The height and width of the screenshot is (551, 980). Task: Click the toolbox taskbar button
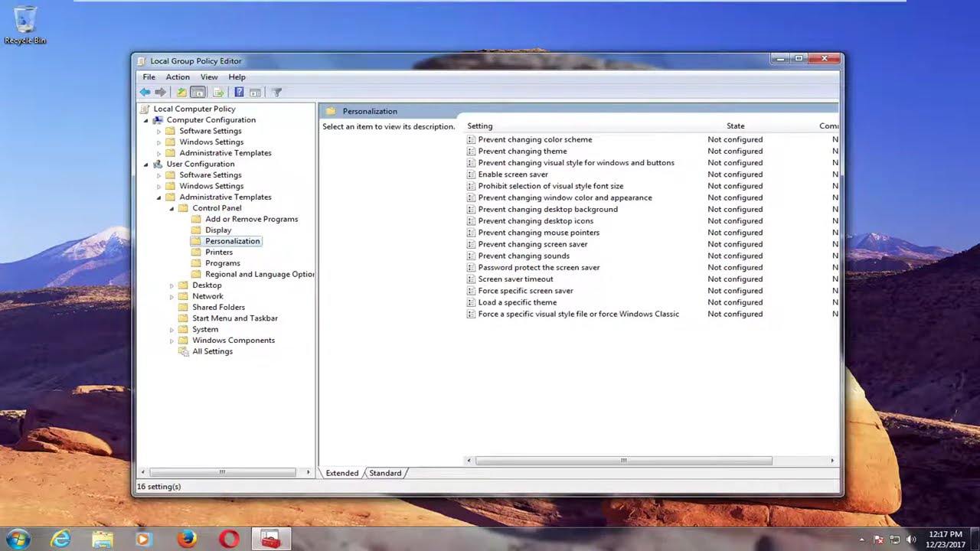point(269,540)
